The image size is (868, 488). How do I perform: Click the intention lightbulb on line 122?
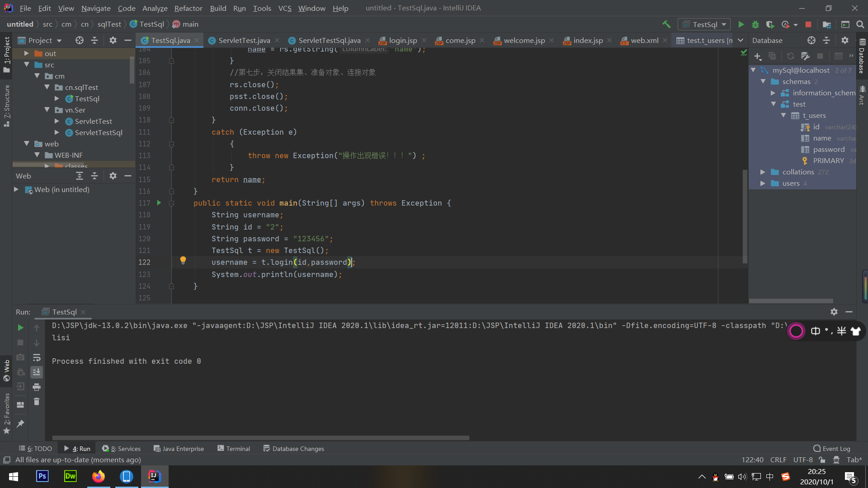[x=183, y=260]
